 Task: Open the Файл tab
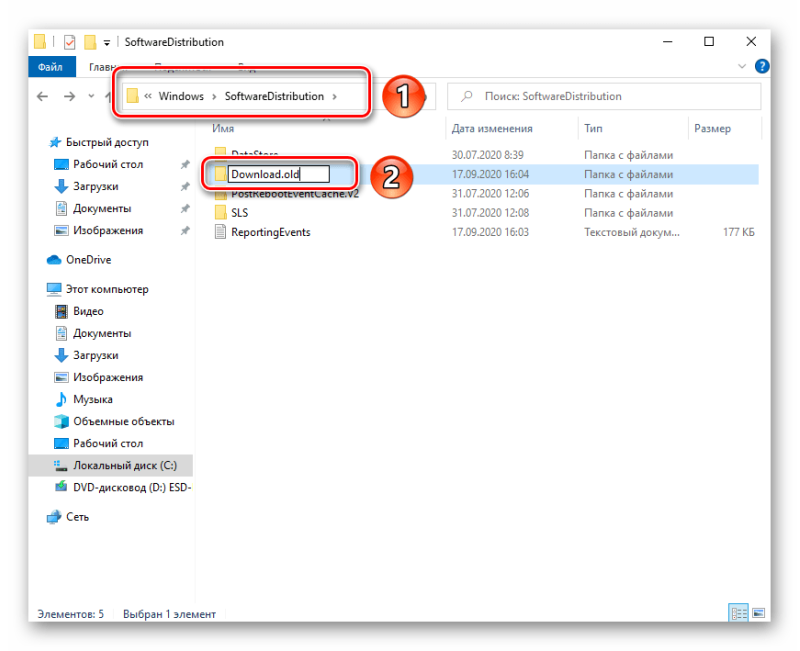[51, 67]
